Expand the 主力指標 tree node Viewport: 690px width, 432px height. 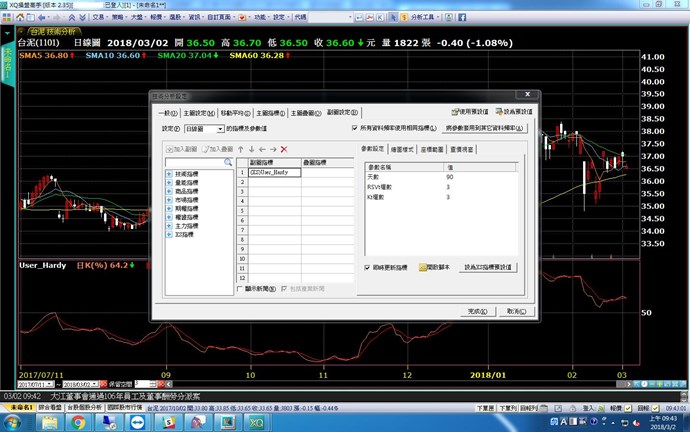pos(168,225)
